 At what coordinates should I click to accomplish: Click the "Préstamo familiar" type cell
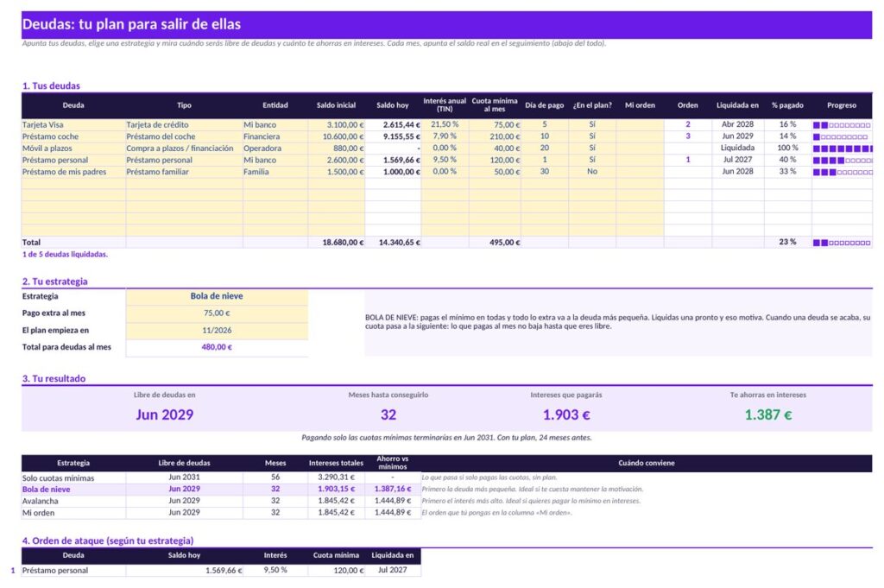[x=185, y=172]
